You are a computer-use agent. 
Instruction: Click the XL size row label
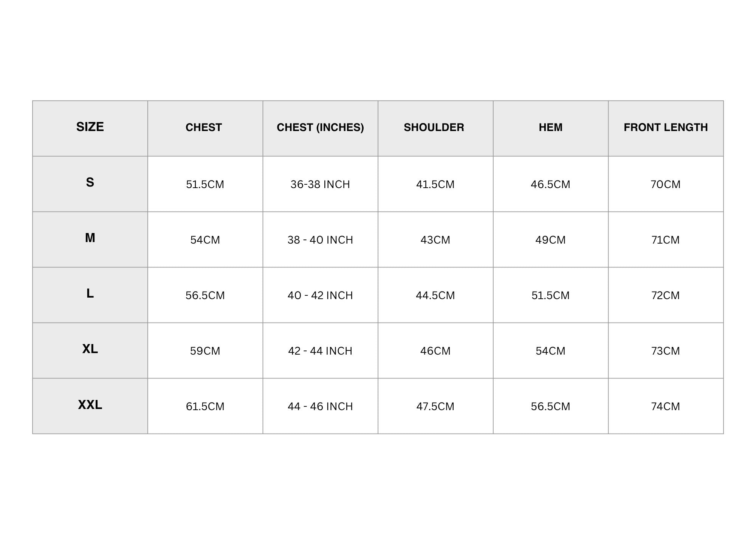tap(90, 349)
